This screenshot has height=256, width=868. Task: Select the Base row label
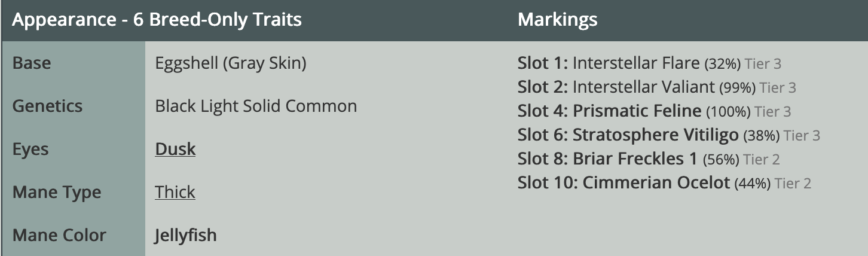32,63
